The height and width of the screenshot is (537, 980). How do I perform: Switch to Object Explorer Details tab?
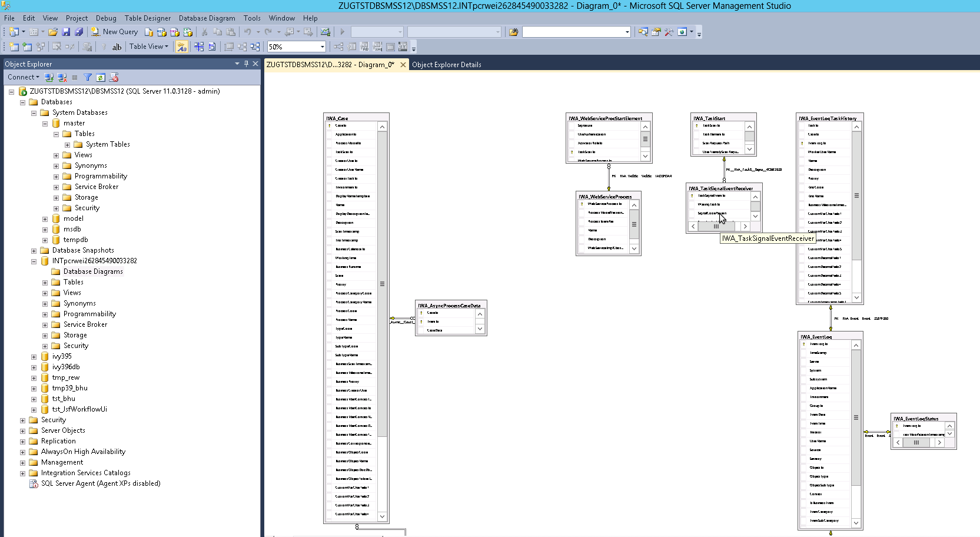pos(447,65)
